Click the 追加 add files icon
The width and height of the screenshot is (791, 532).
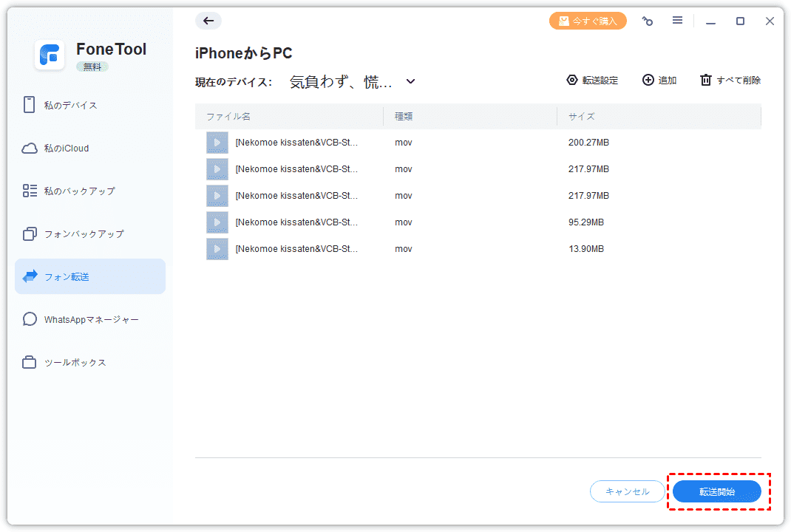point(648,81)
